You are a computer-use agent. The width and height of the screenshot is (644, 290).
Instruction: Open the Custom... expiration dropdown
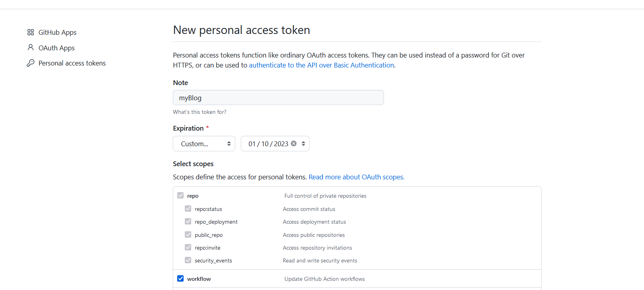pyautogui.click(x=204, y=144)
